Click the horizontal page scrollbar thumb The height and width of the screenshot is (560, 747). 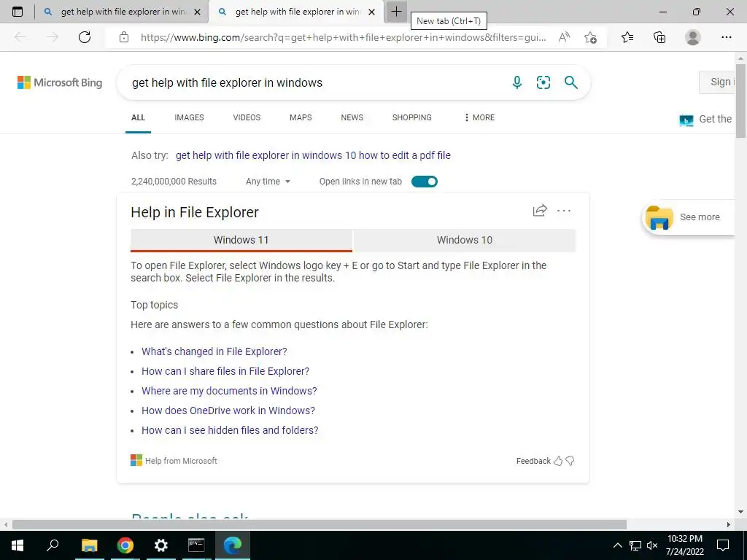[320, 524]
